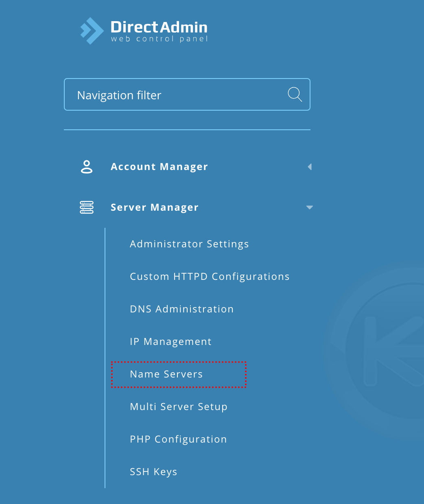Screen dimensions: 424x504
Task: Select DNS Administration
Action: pos(181,309)
